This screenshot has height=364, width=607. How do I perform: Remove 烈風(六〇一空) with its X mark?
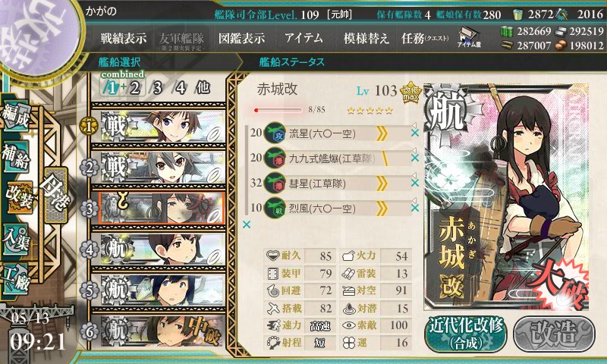point(414,208)
